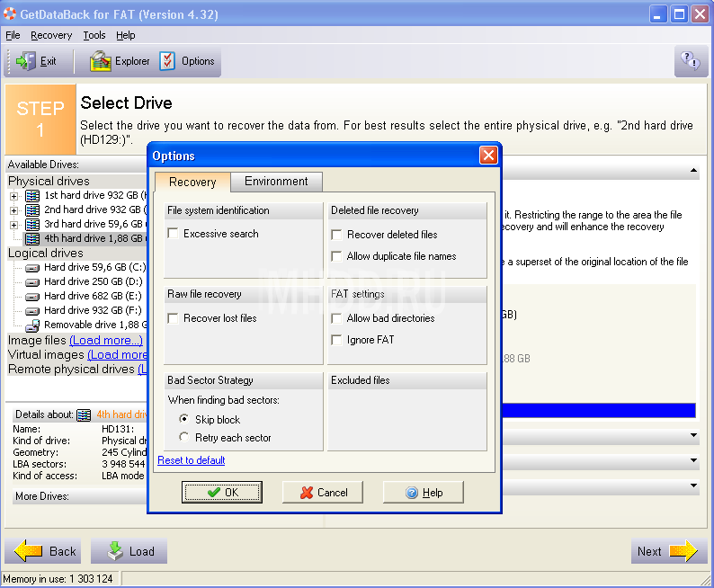
Task: Click the help question mark icon at top right
Action: coord(690,61)
